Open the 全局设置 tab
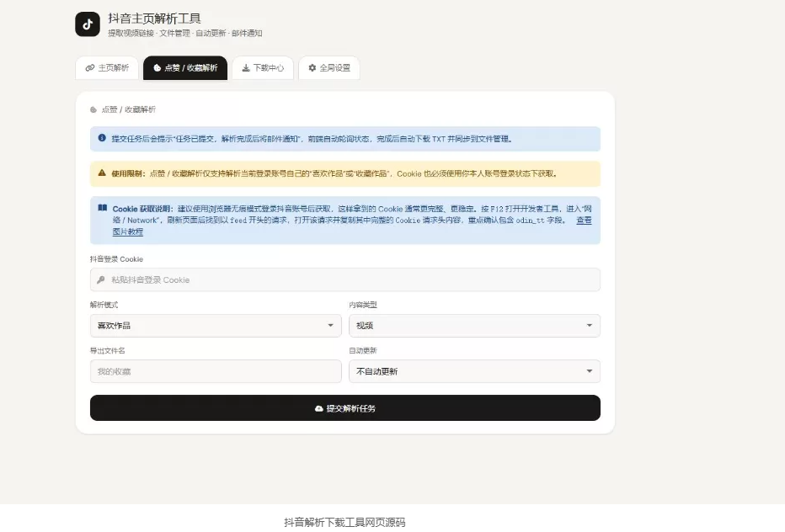785x532 pixels. tap(329, 67)
